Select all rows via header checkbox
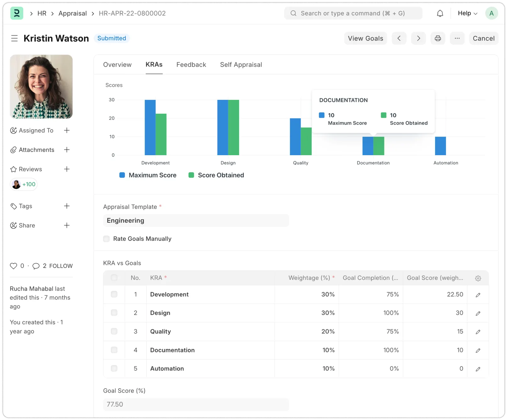Image resolution: width=507 pixels, height=420 pixels. 114,278
